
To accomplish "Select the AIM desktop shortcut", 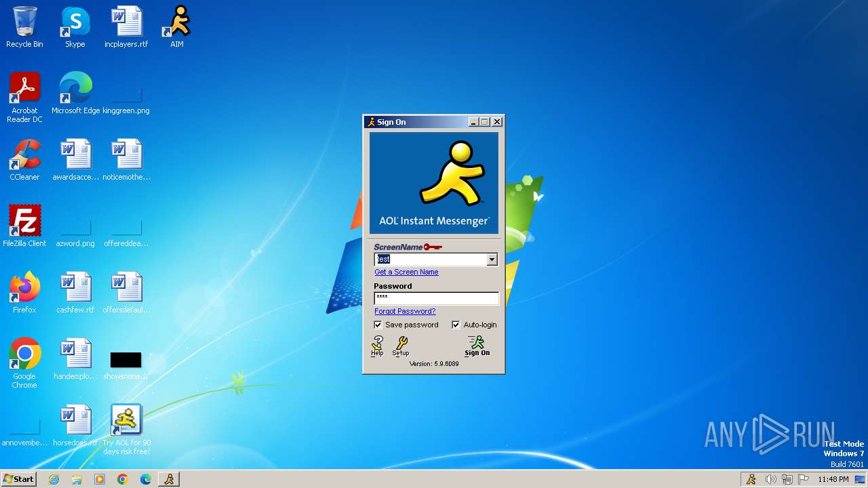I will click(x=177, y=27).
